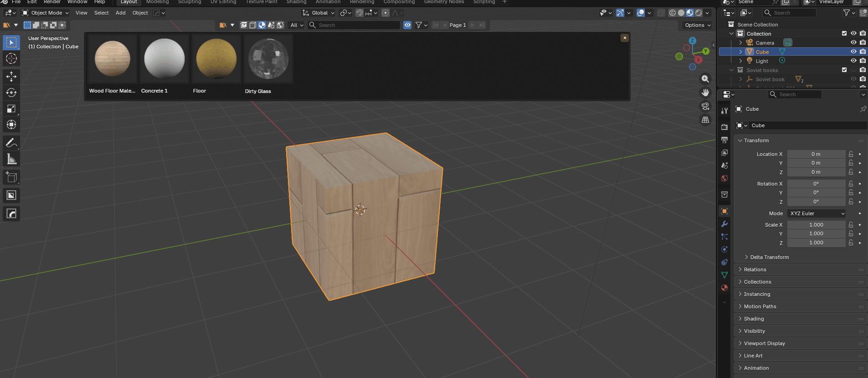868x378 pixels.
Task: Choose the Annotate pencil tool
Action: [11, 143]
